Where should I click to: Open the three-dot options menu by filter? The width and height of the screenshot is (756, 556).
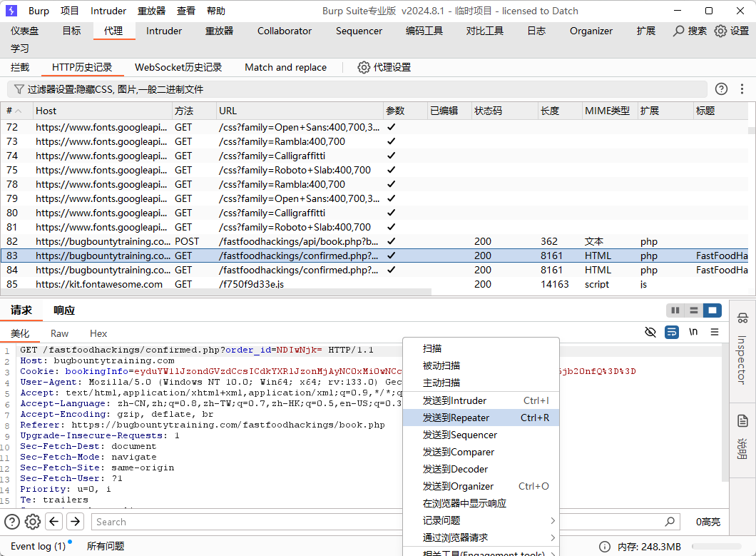(742, 89)
